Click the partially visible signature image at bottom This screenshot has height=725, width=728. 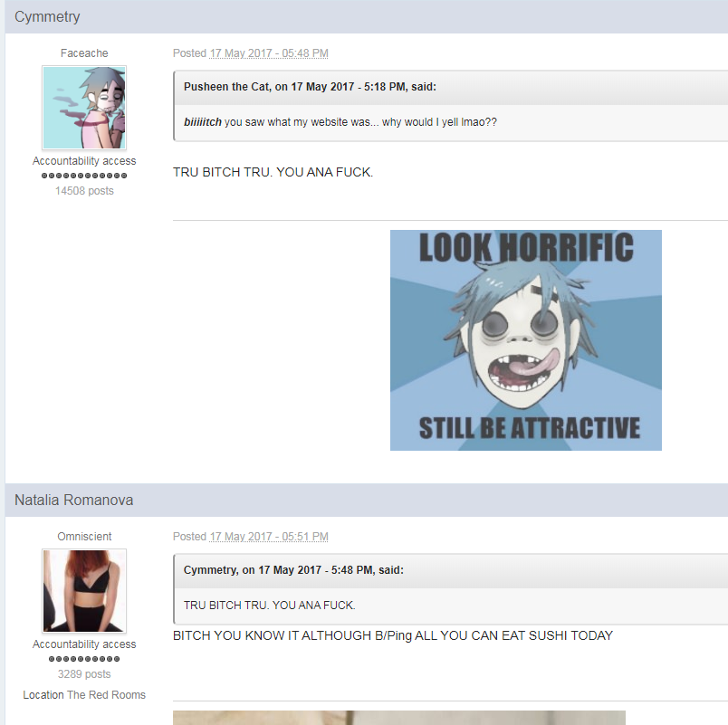click(398, 718)
